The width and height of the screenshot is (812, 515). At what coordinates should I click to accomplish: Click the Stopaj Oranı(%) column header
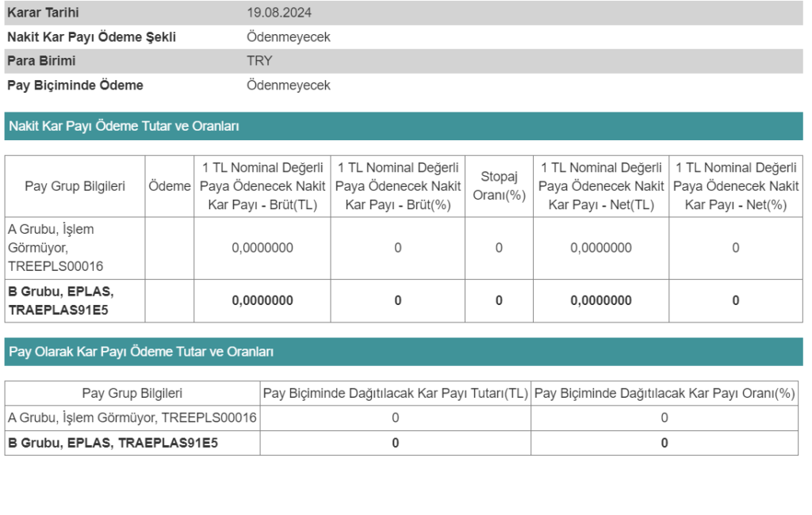click(x=499, y=186)
